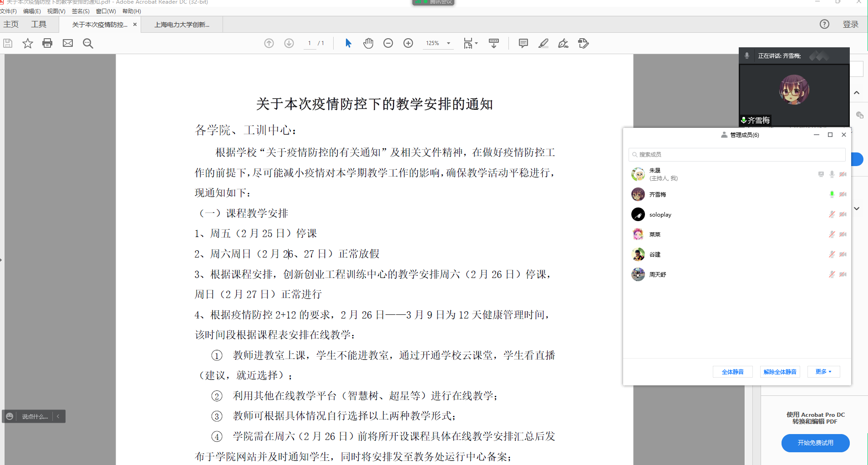Switch to the 上海电力大学创新 tab
Viewport: 868px width, 465px height.
[182, 25]
